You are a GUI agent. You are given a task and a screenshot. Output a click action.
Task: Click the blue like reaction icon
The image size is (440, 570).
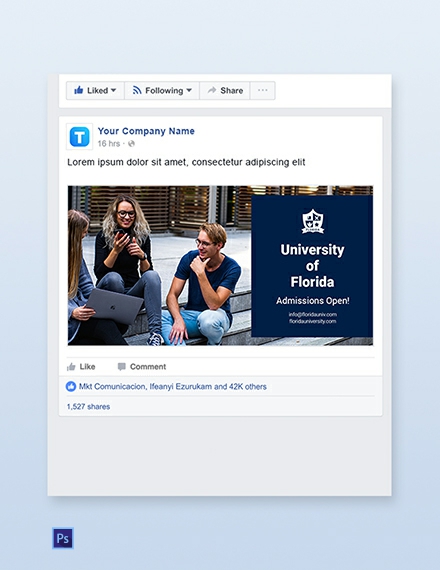[71, 386]
